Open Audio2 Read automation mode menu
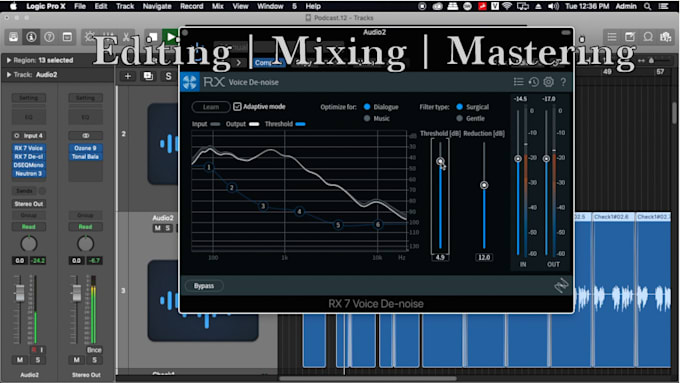 (29, 226)
